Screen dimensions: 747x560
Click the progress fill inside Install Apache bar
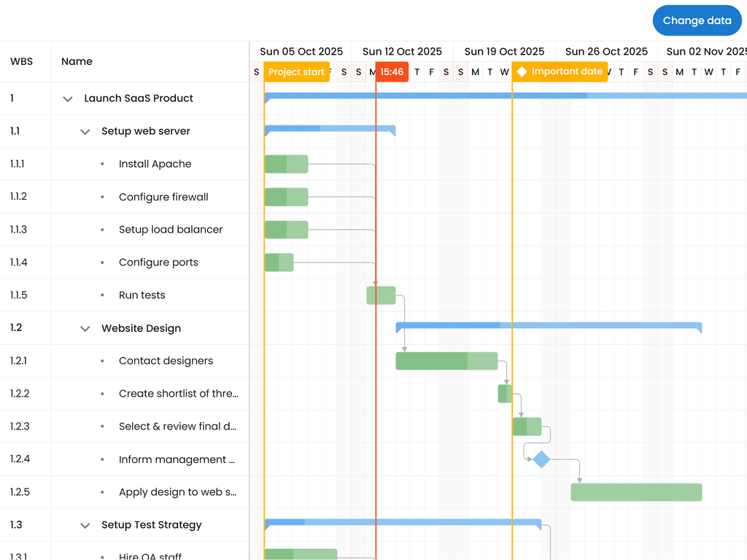click(277, 164)
